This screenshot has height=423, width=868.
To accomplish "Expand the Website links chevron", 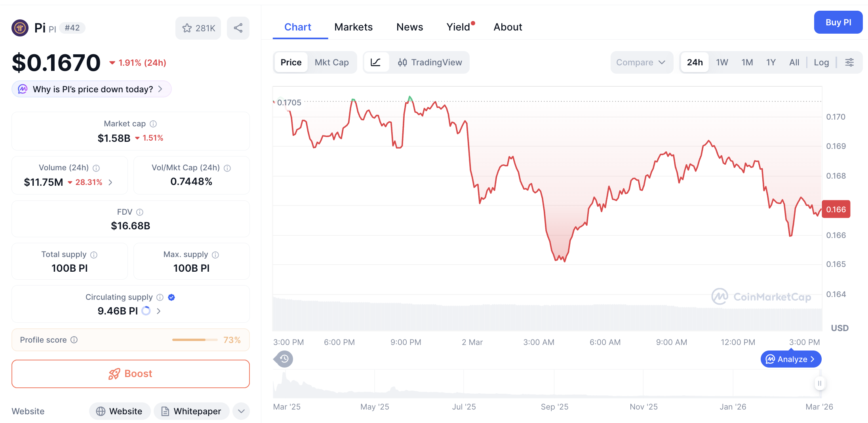I will (241, 411).
